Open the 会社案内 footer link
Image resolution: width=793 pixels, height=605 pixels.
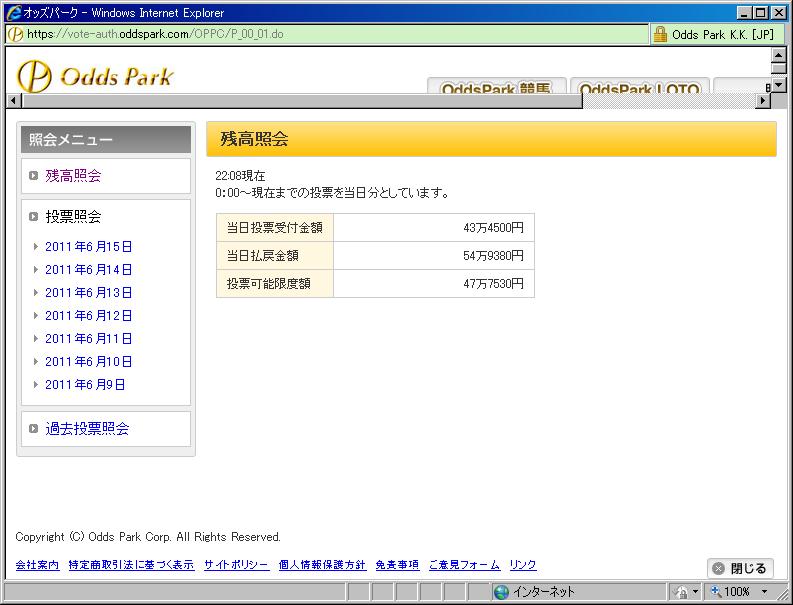(37, 565)
